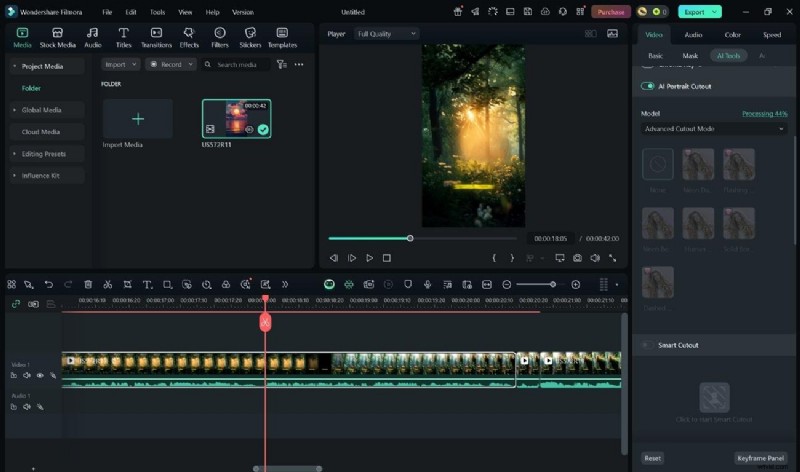This screenshot has width=800, height=472.
Task: Open the Keyframe Panel
Action: [760, 458]
